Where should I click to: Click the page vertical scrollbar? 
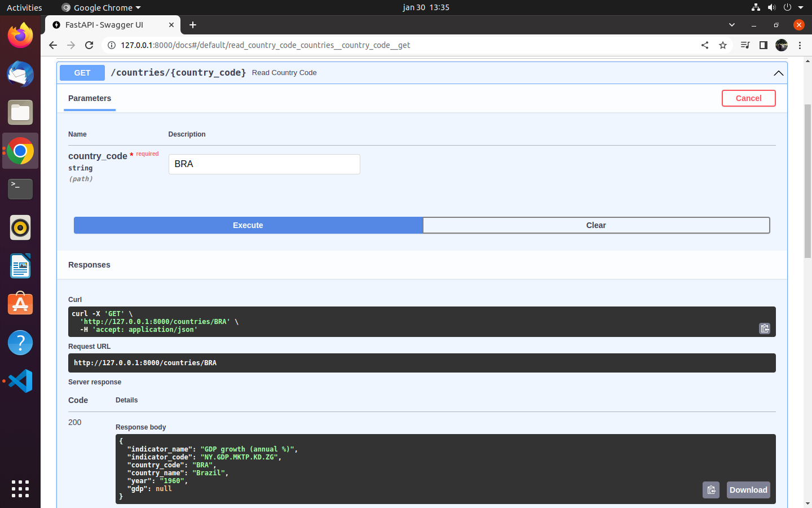[807, 181]
